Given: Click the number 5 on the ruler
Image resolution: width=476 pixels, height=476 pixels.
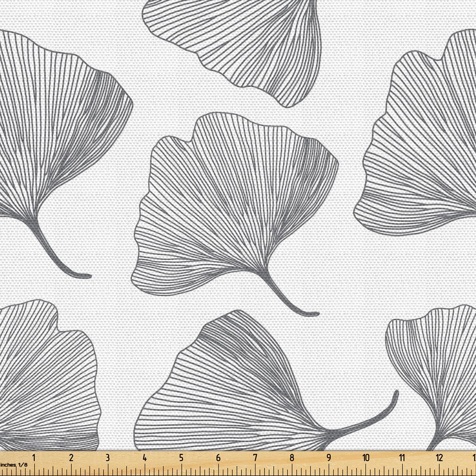Looking at the screenshot, I should pos(181,458).
